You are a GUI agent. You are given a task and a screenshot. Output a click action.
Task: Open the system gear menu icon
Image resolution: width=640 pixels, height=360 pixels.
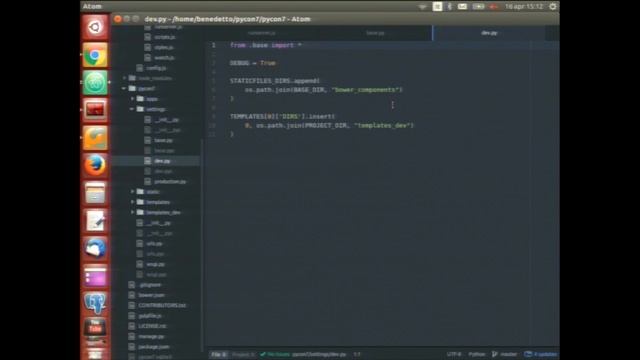pyautogui.click(x=553, y=6)
